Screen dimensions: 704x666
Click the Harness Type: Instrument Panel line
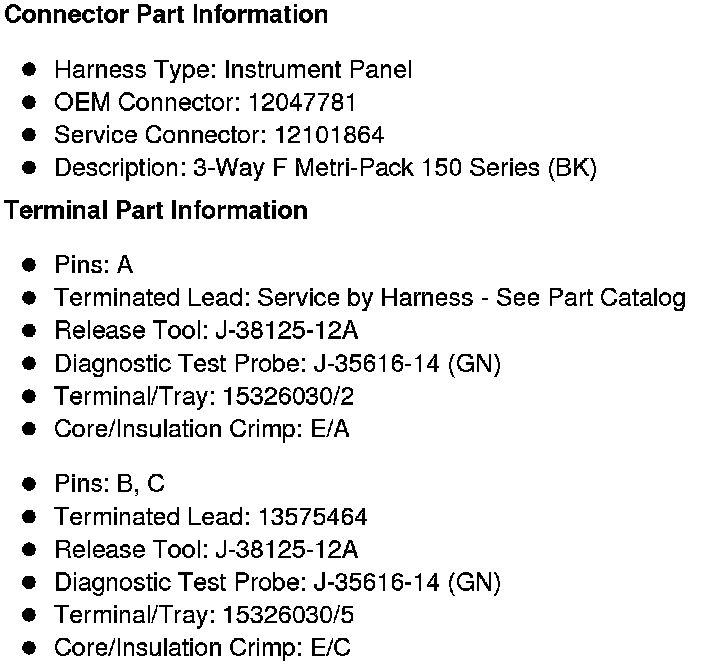(x=232, y=70)
